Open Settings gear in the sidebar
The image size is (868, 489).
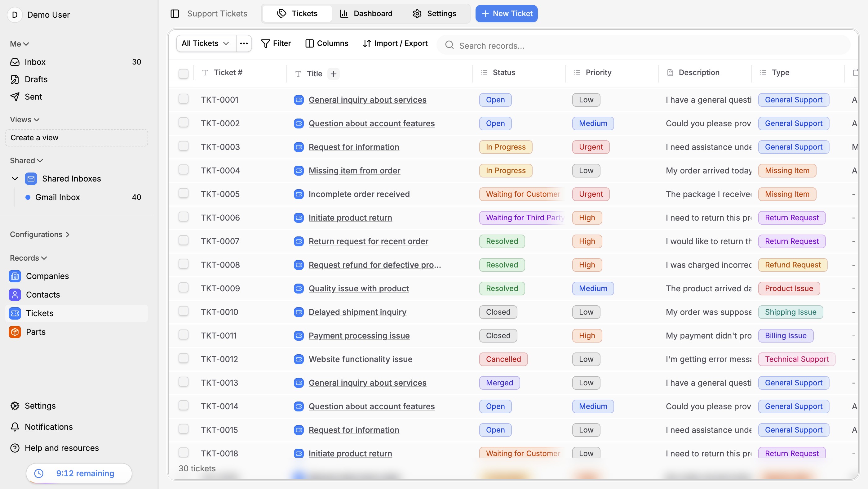pyautogui.click(x=15, y=406)
